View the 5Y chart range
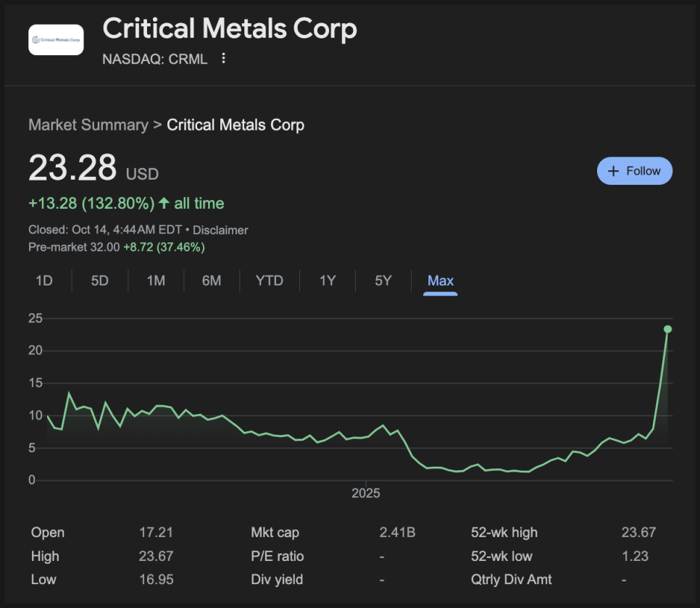The height and width of the screenshot is (608, 700). click(x=383, y=280)
